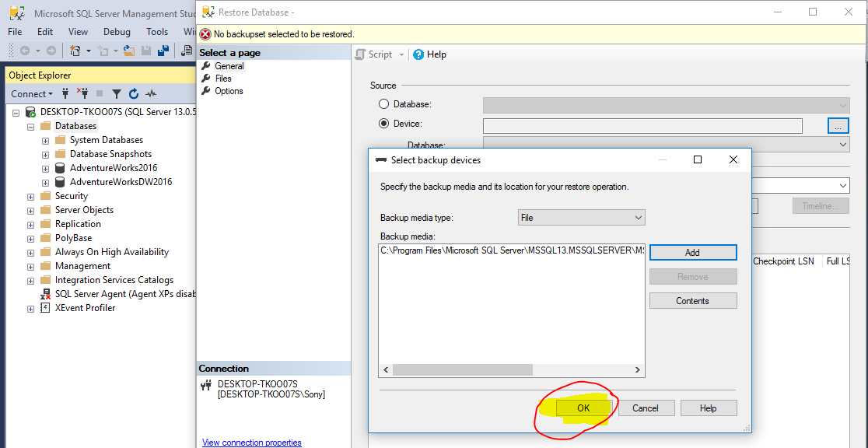Click the Stop square icon in Object Explorer
Image resolution: width=868 pixels, height=448 pixels.
(x=100, y=93)
